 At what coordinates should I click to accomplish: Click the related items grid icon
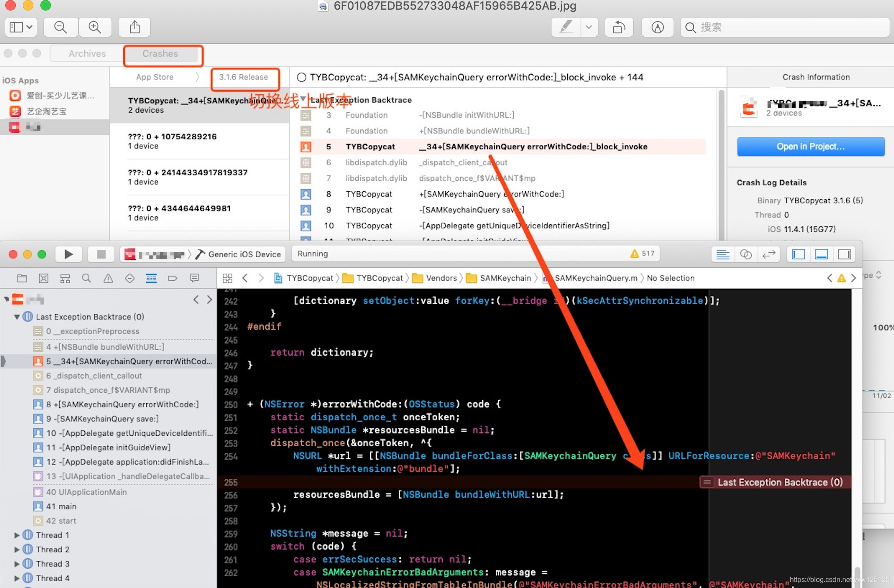pyautogui.click(x=227, y=278)
